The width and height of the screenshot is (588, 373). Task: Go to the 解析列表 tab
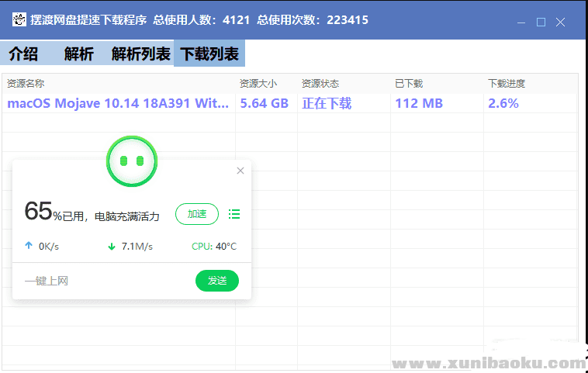click(x=140, y=54)
